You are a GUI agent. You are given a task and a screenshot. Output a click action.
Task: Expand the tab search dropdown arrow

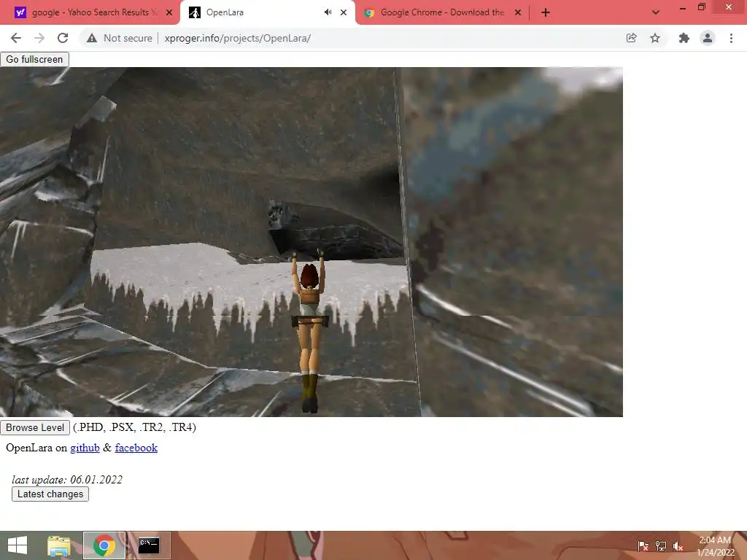(x=656, y=12)
